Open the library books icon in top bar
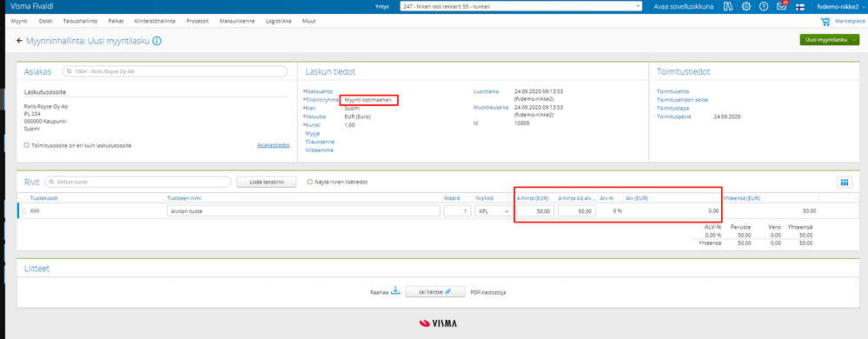Image resolution: width=868 pixels, height=339 pixels. pyautogui.click(x=728, y=7)
